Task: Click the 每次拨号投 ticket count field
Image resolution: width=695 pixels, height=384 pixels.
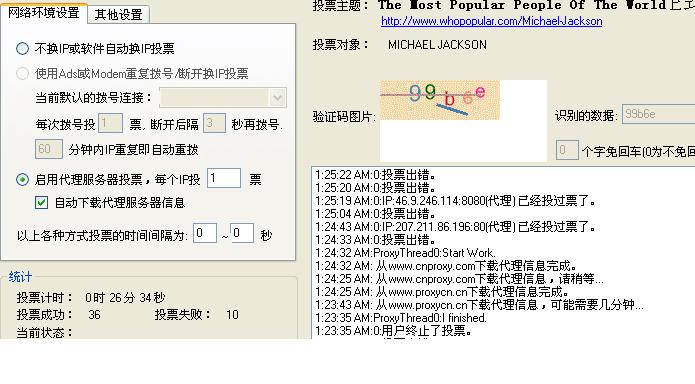Action: pyautogui.click(x=110, y=123)
